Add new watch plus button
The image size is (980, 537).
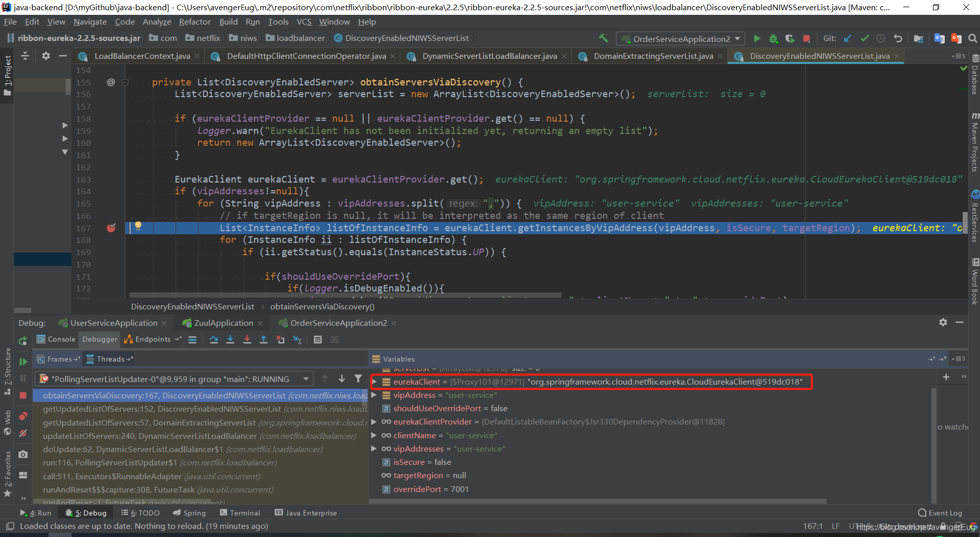tap(946, 377)
